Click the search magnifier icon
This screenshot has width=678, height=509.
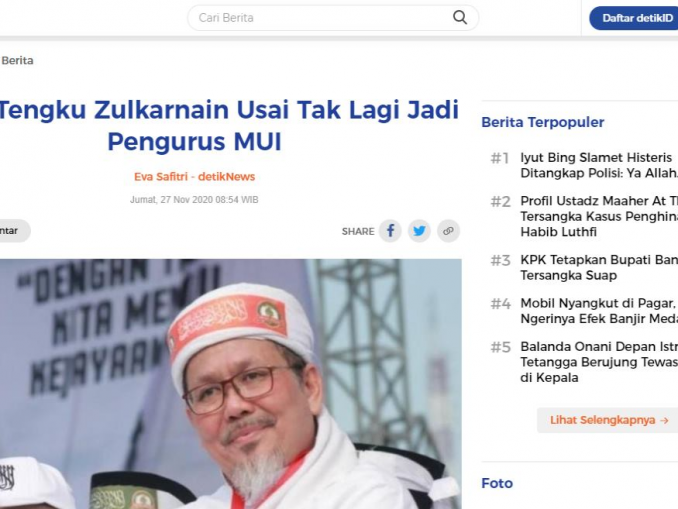(460, 18)
